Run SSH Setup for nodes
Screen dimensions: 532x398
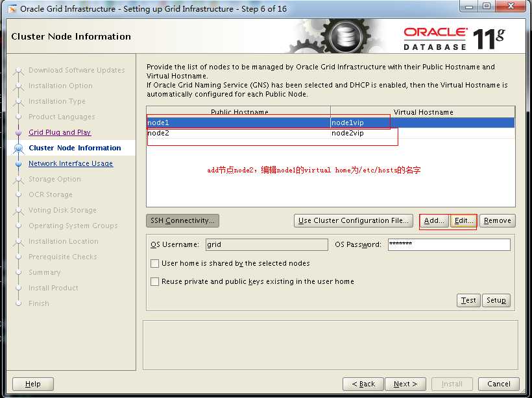(496, 300)
